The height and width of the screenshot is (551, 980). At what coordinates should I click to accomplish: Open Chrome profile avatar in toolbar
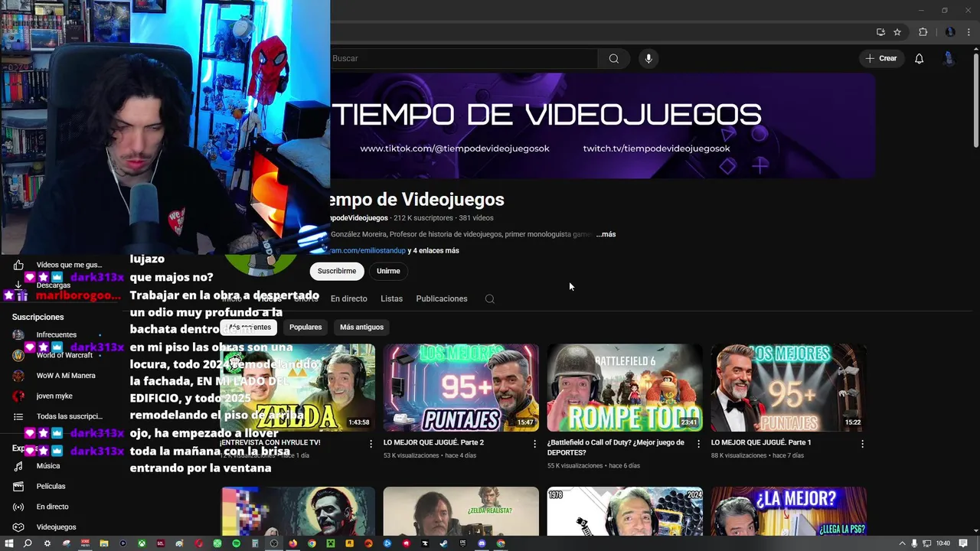click(x=950, y=32)
